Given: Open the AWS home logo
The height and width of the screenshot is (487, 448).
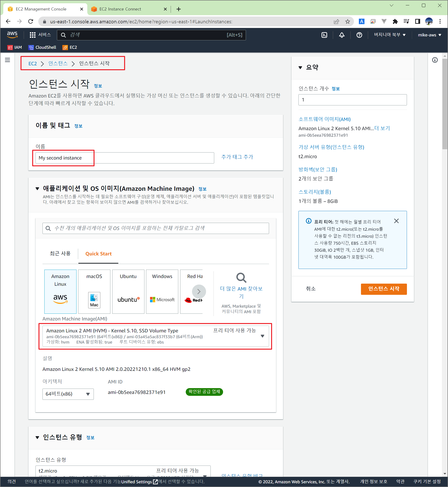Looking at the screenshot, I should pyautogui.click(x=12, y=35).
